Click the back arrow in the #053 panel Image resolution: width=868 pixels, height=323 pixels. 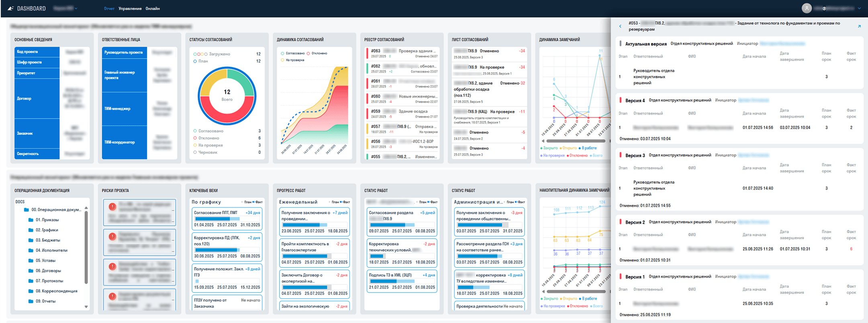point(620,27)
